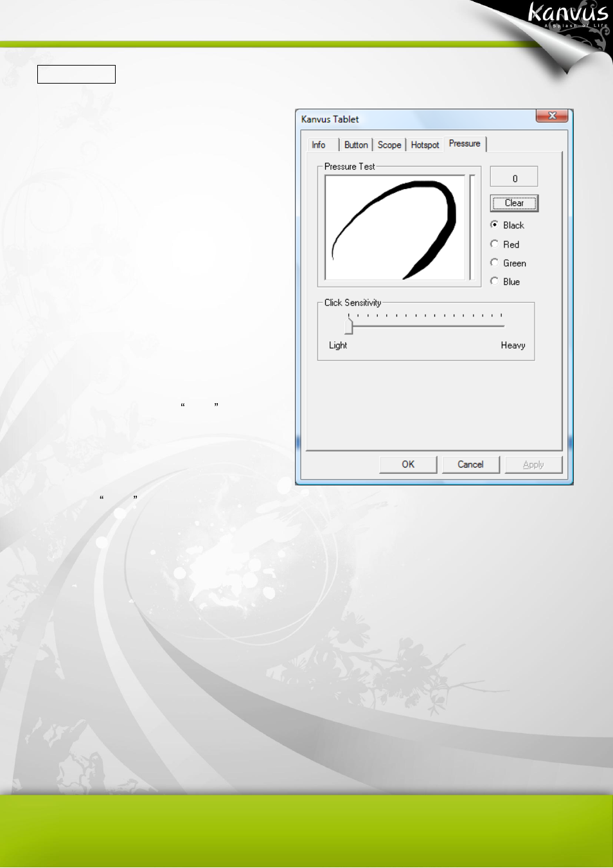The width and height of the screenshot is (613, 868).
Task: Click the vertical pressure level bar
Action: coord(472,228)
